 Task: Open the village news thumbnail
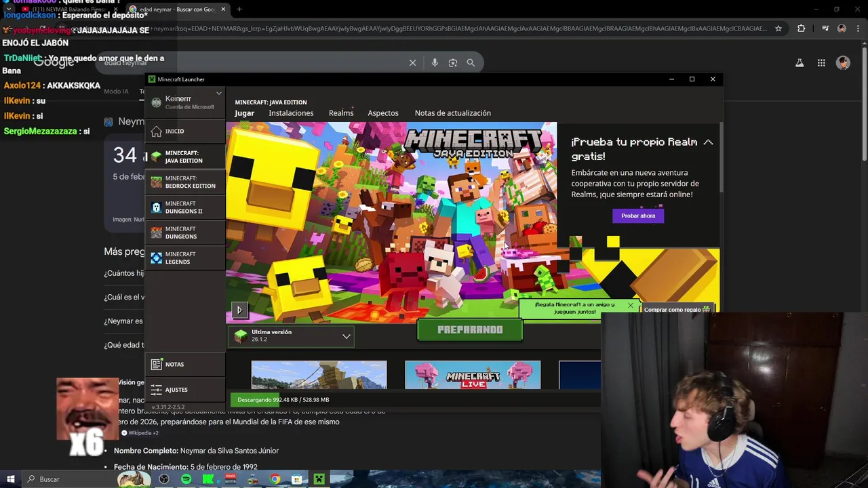(319, 375)
